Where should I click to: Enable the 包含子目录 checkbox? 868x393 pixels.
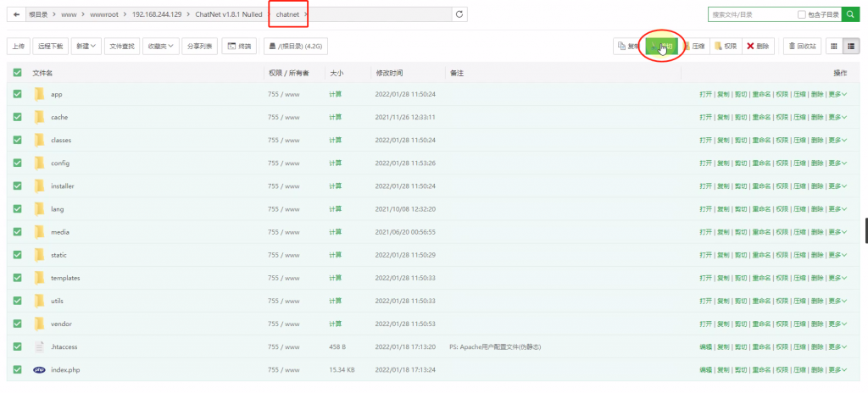point(802,14)
